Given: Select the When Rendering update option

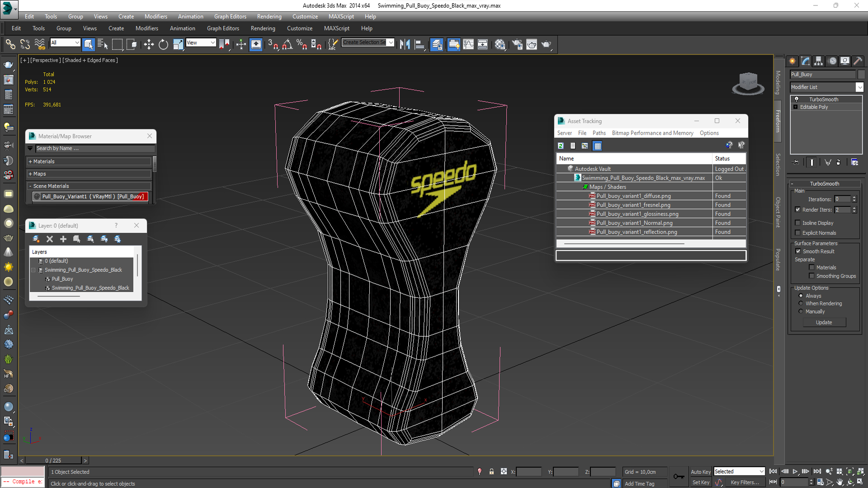Looking at the screenshot, I should tap(801, 303).
